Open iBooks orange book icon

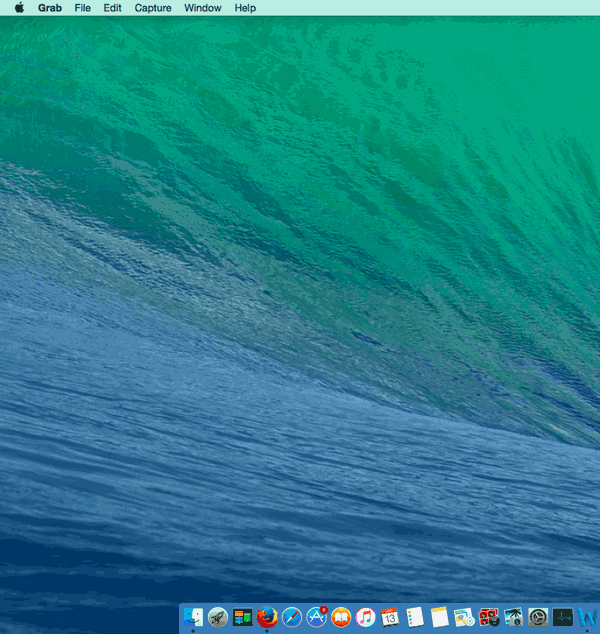(341, 617)
